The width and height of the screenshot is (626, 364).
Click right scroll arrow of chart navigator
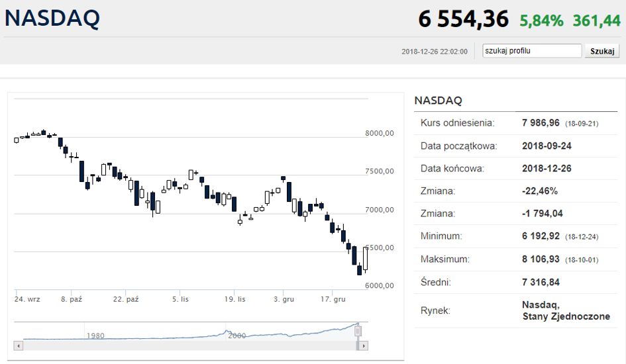[363, 345]
